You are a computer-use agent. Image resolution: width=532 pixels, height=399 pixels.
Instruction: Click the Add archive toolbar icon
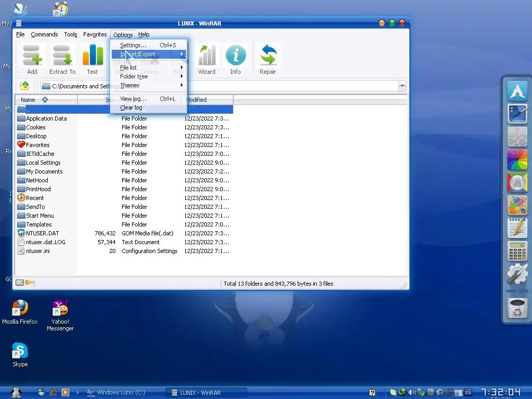[x=32, y=59]
